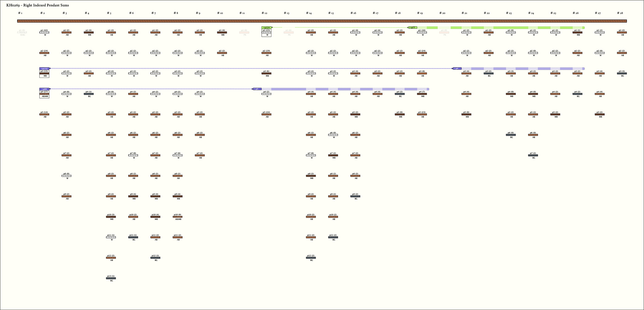The image size is (644, 310).
Task: Select the p10 (0) AB:MB cord in column 8
Action: click(177, 217)
